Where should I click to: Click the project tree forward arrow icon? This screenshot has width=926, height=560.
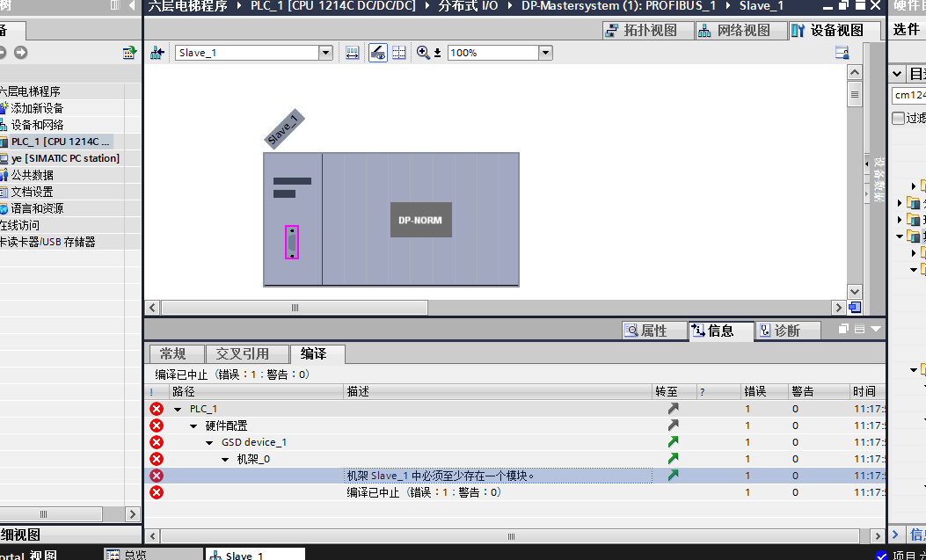point(21,53)
